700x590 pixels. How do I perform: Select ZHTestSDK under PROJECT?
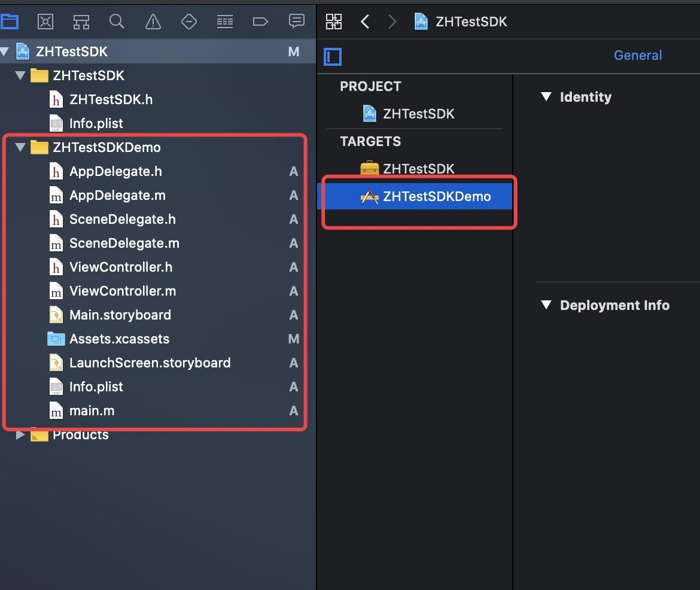pyautogui.click(x=418, y=114)
